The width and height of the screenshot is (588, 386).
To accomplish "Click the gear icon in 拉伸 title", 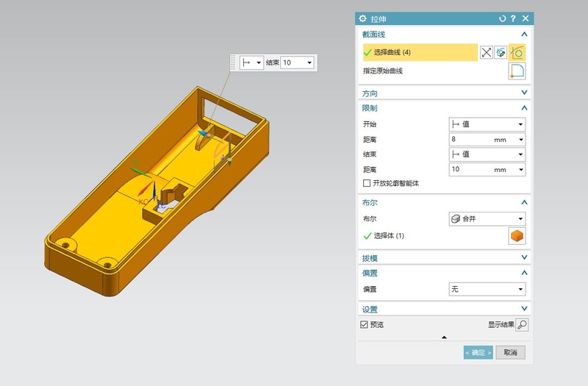I will pyautogui.click(x=362, y=18).
